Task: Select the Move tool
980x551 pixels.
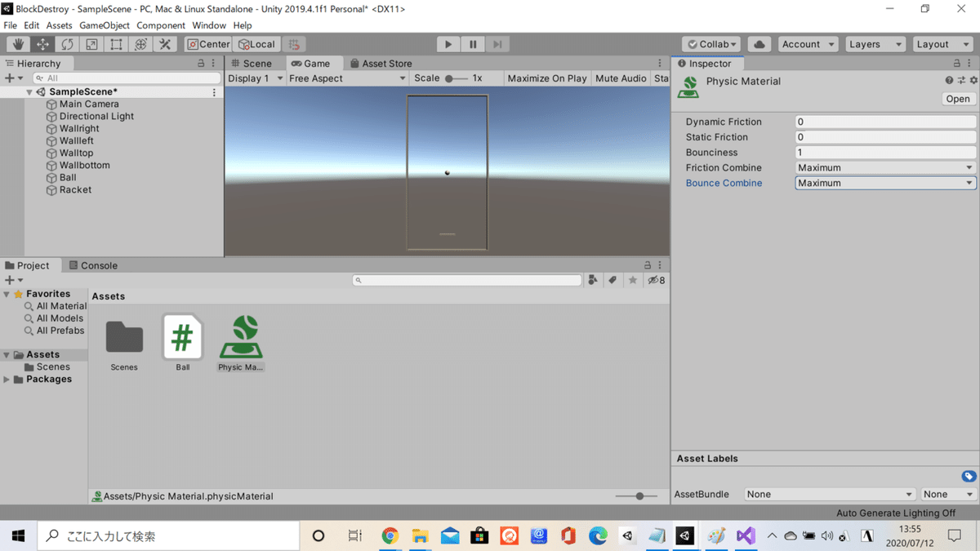Action: click(42, 44)
